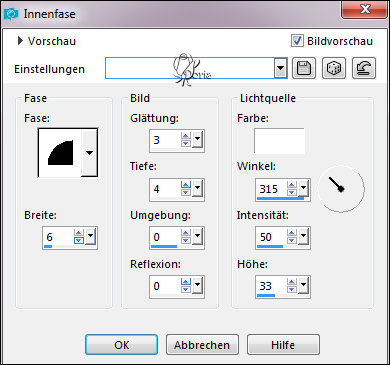Open the Fase bevel shape dropdown arrow

tap(89, 153)
